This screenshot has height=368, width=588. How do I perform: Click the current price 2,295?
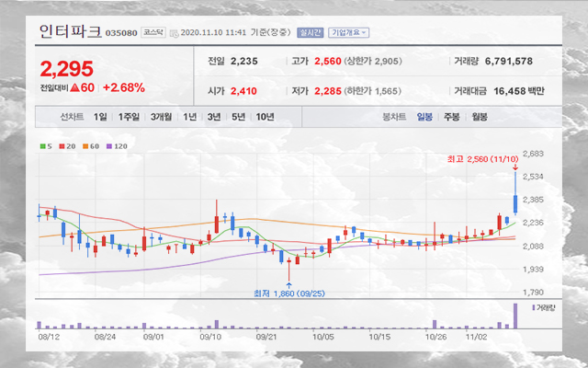(x=67, y=69)
